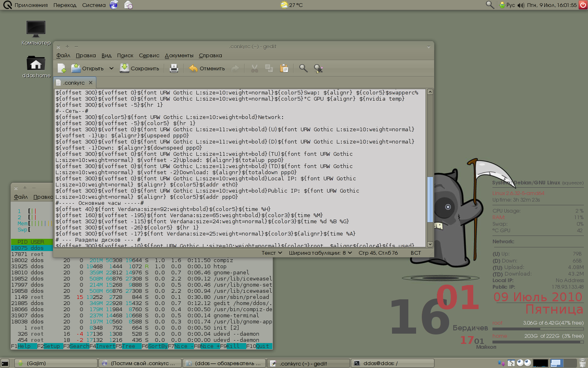
Task: Click F9 Kill in htop
Action: [x=233, y=346]
